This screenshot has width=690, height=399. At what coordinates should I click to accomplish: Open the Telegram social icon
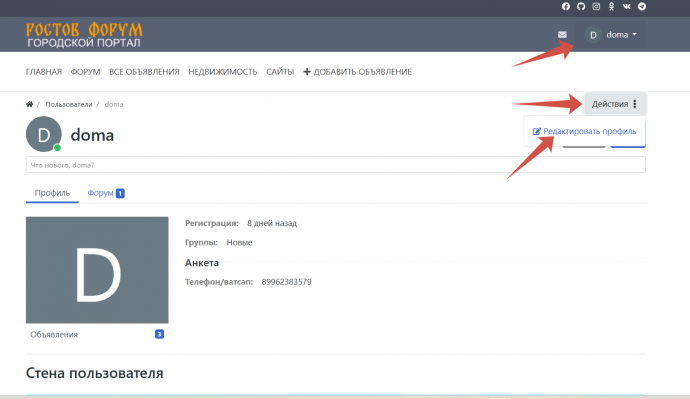[642, 7]
